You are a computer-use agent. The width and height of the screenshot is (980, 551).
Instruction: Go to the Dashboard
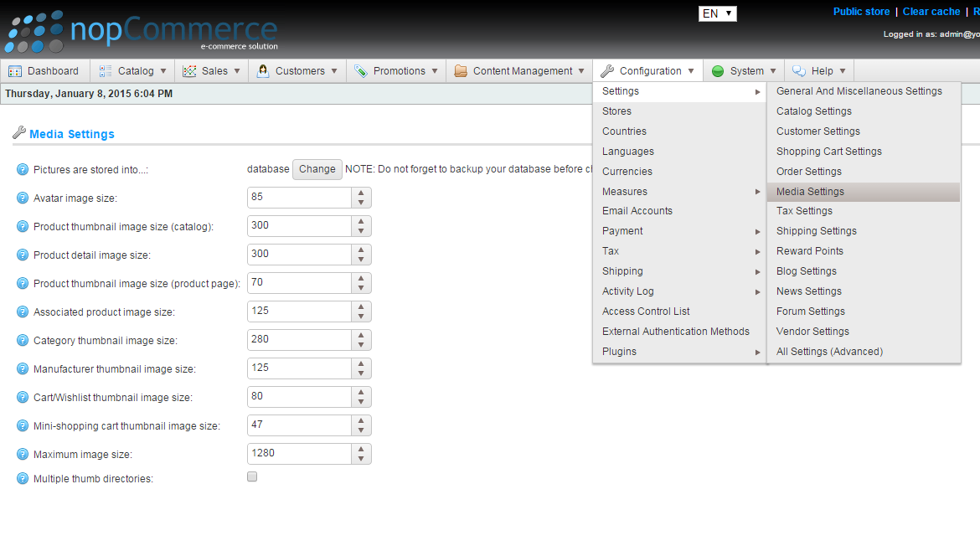[44, 71]
